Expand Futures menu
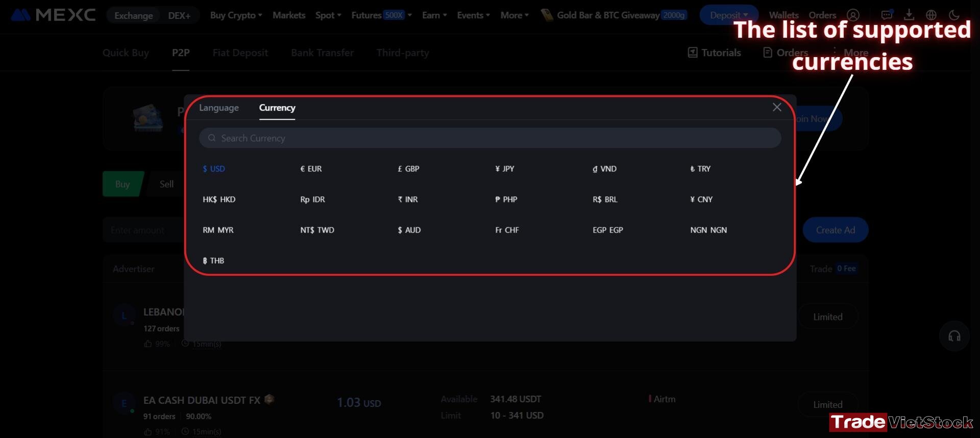980x438 pixels. 381,15
